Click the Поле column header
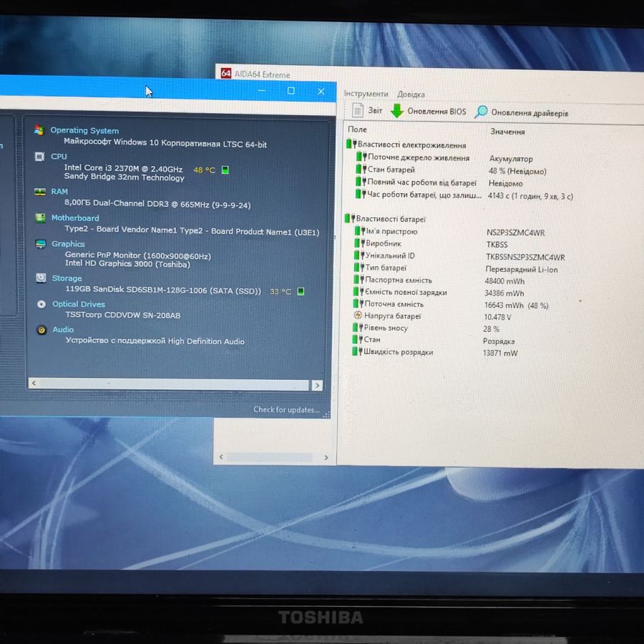644x644 pixels. (357, 130)
